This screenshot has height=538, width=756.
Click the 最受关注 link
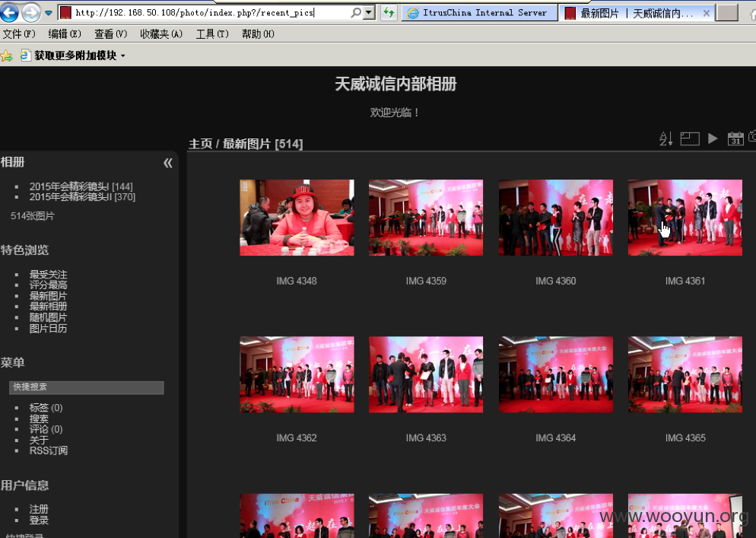pyautogui.click(x=48, y=275)
